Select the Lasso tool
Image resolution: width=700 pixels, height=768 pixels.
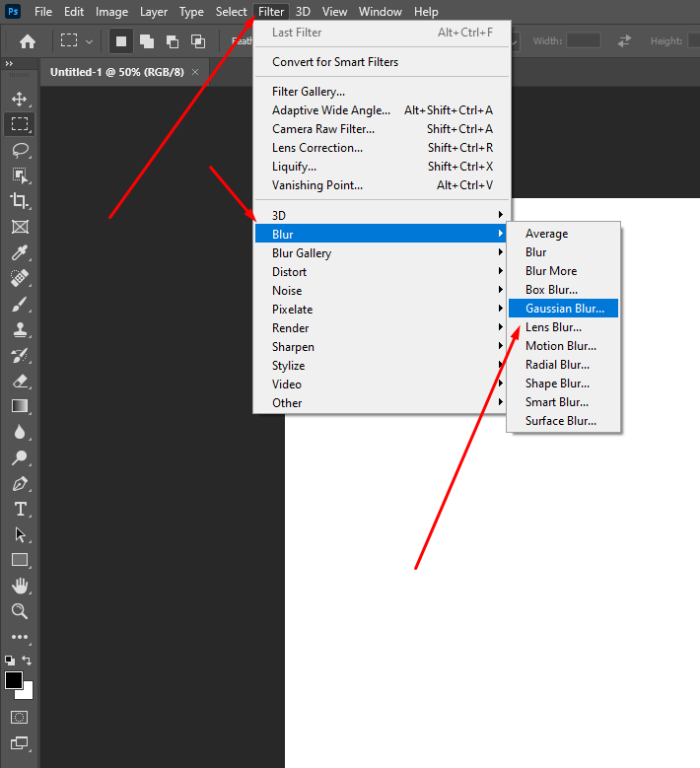click(19, 150)
